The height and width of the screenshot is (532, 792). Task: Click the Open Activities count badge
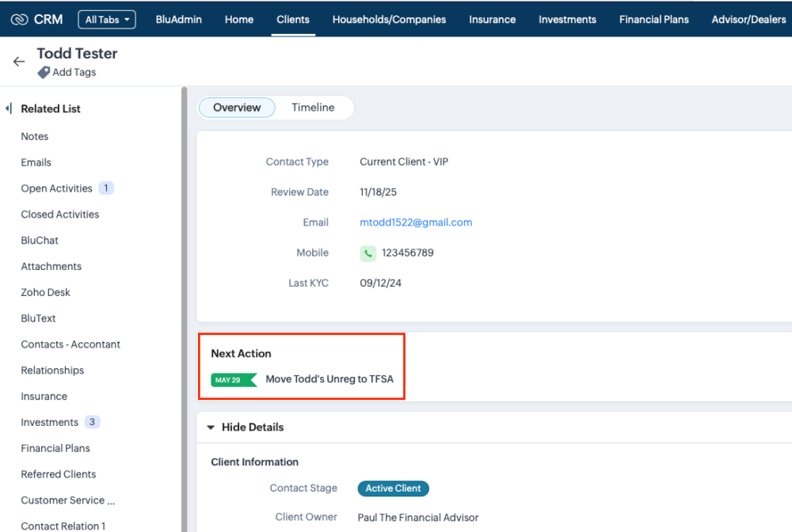(x=106, y=188)
